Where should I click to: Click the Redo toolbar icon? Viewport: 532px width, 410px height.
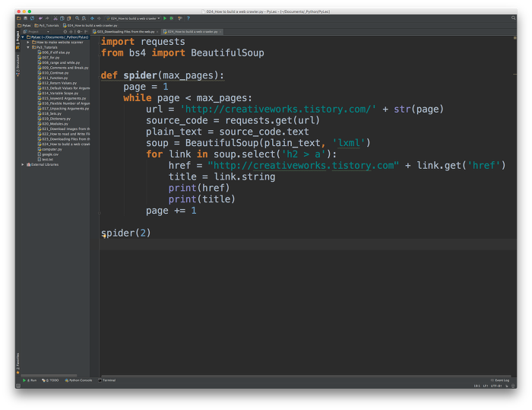tap(47, 18)
